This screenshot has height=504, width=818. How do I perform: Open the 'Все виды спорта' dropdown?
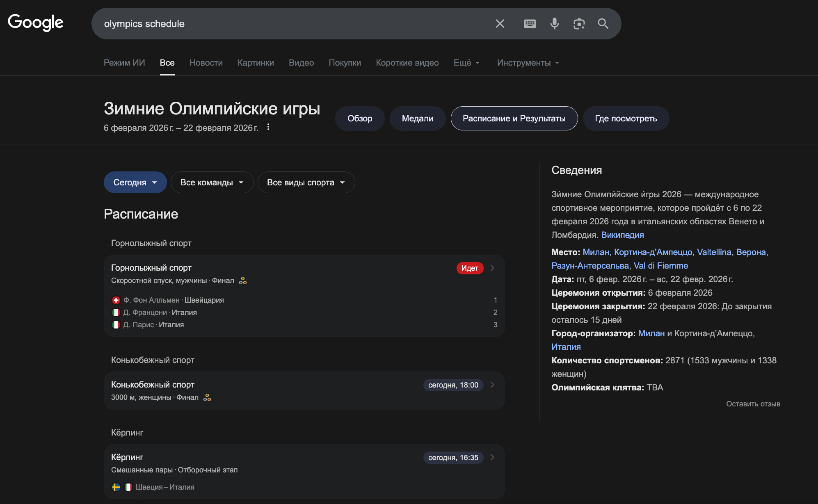tap(306, 182)
